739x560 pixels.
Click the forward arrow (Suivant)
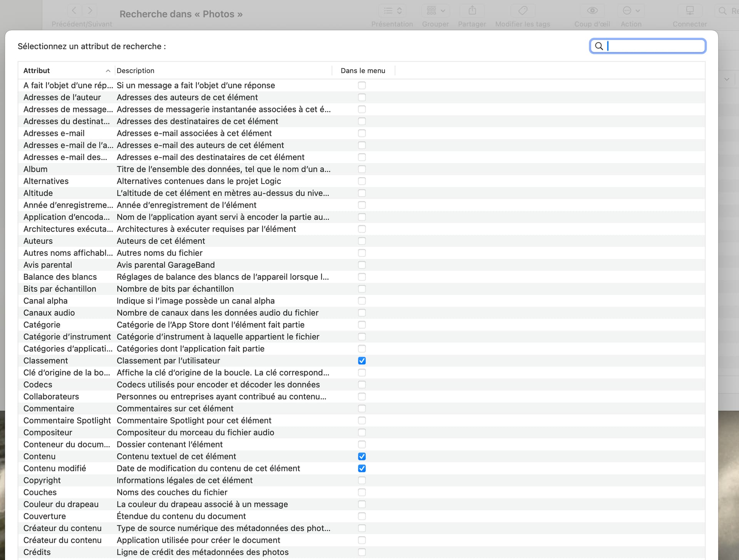[x=90, y=11]
